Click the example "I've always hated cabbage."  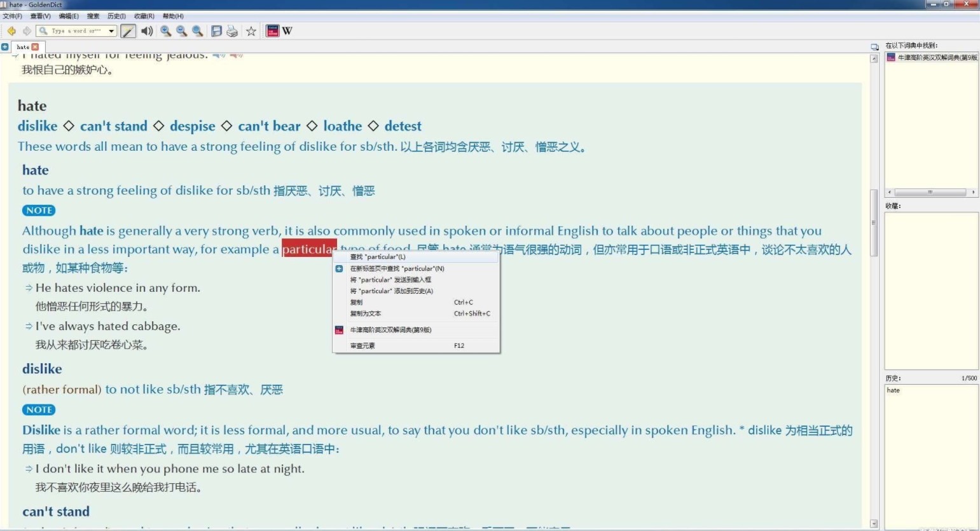pyautogui.click(x=108, y=326)
